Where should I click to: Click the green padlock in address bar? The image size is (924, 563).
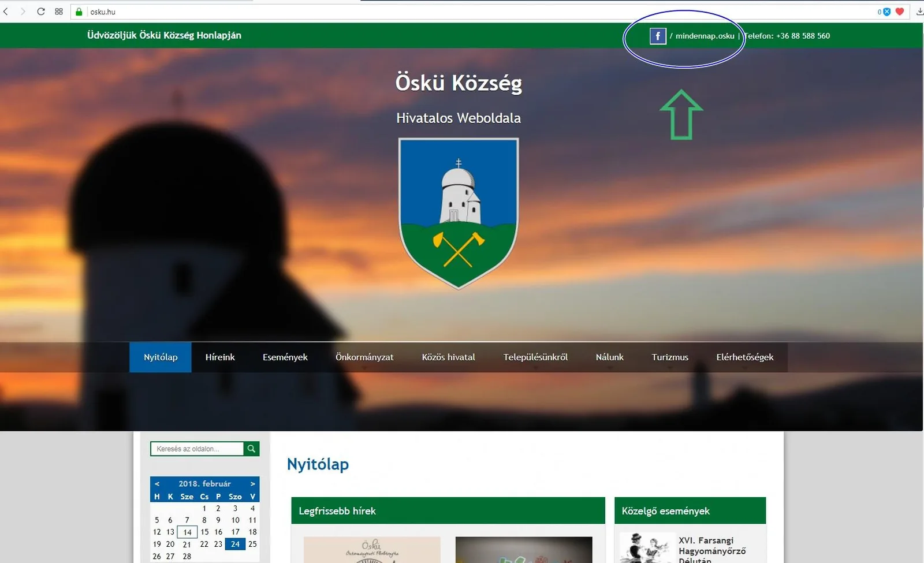pyautogui.click(x=78, y=11)
